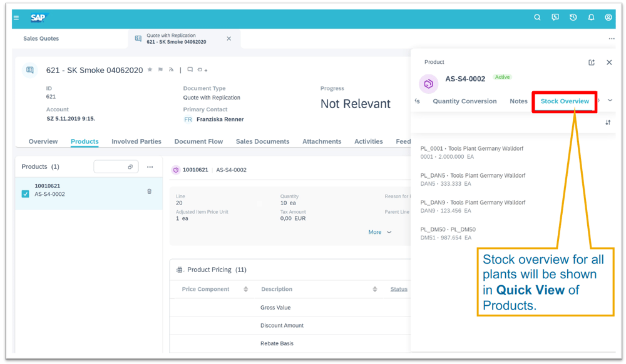Sort the stock overview list

[x=608, y=123]
